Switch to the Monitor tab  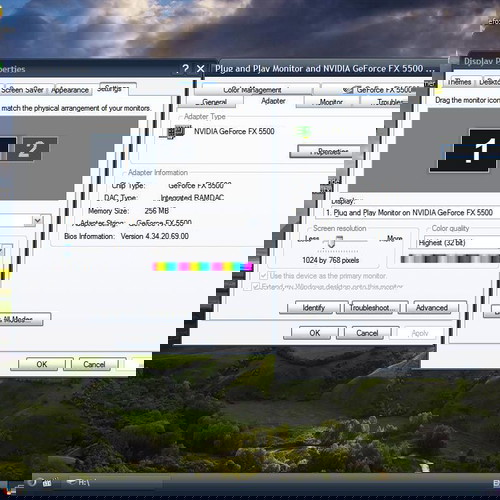point(331,102)
